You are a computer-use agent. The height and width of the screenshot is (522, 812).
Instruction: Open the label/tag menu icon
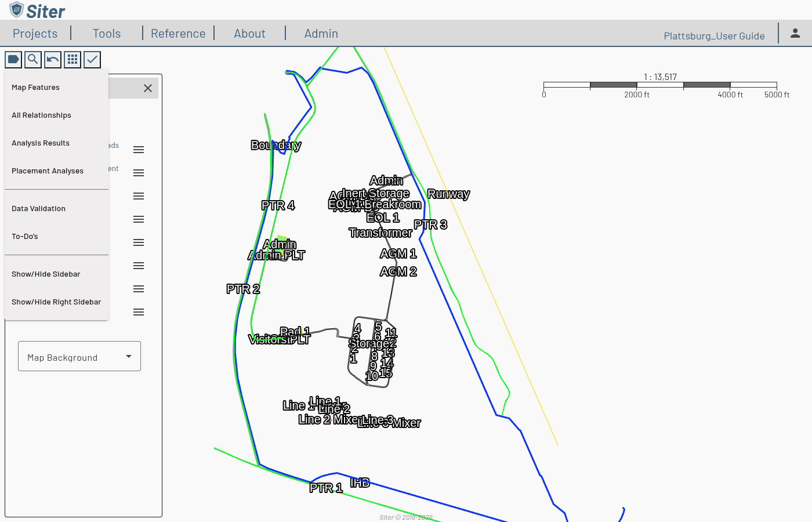[x=13, y=59]
